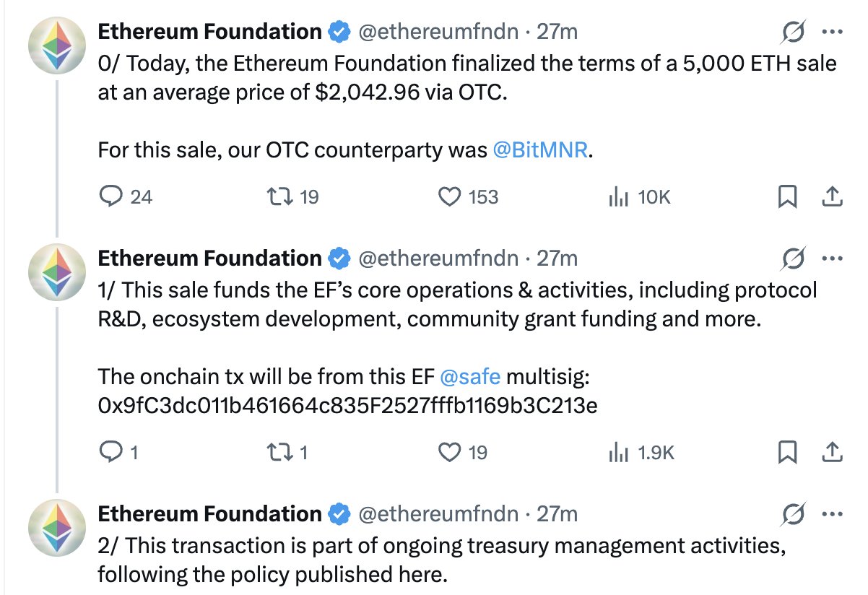Open the @safe mention link

[x=470, y=377]
